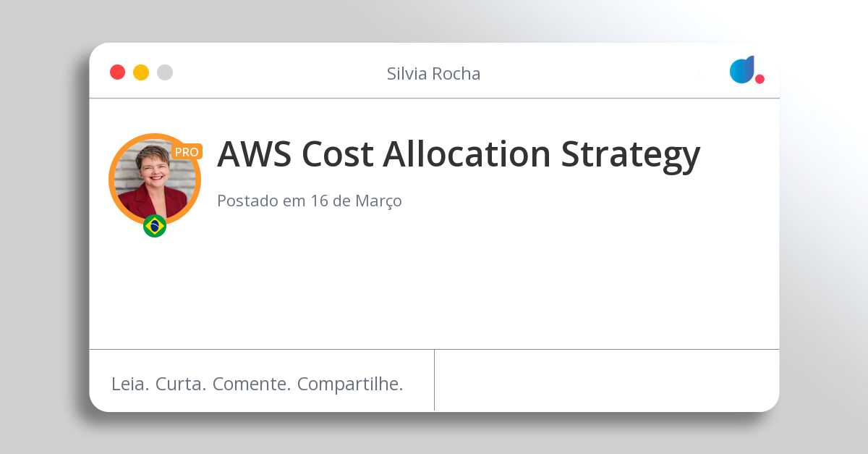The width and height of the screenshot is (868, 454).
Task: Click the empty right footer cell
Action: 606,381
